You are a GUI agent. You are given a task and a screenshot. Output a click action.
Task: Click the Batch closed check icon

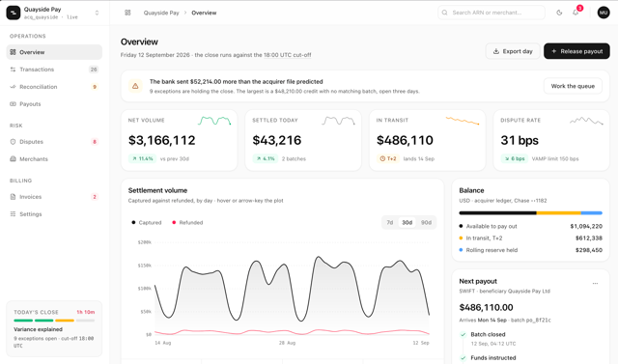point(463,334)
